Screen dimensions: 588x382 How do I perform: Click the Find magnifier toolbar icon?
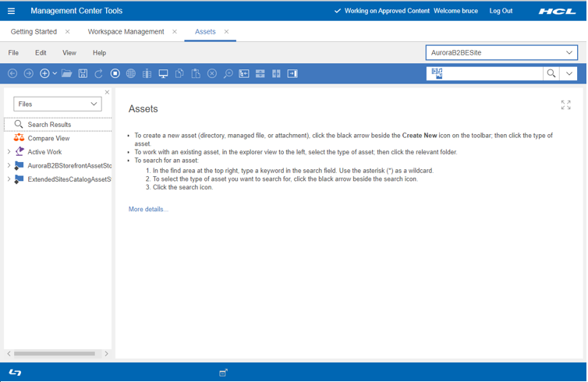click(228, 73)
